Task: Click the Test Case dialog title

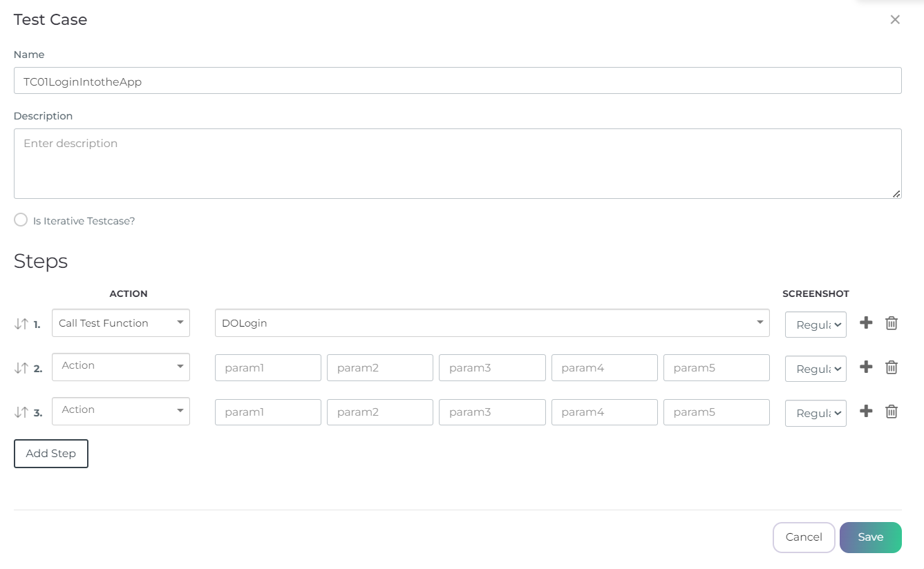Action: [x=50, y=19]
